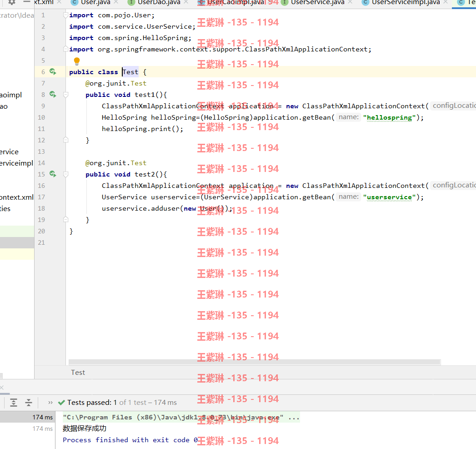Close the UserServiceImpl.java editor tab
The height and width of the screenshot is (449, 476).
click(x=446, y=2)
